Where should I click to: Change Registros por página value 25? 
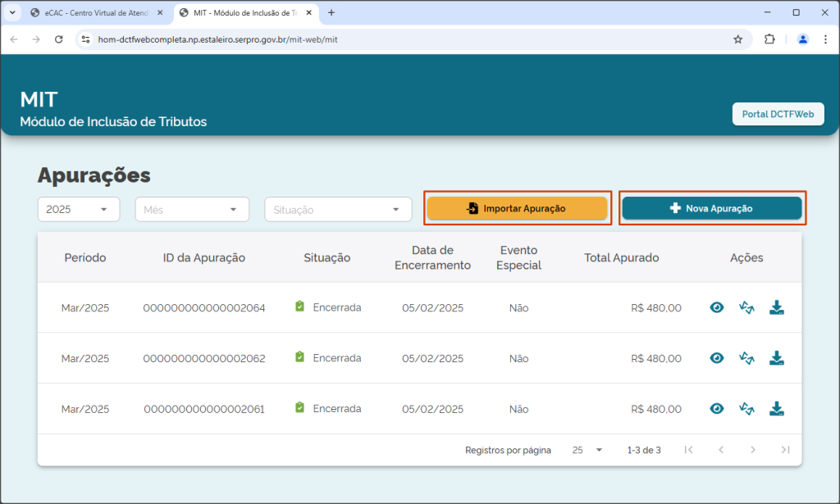point(587,450)
